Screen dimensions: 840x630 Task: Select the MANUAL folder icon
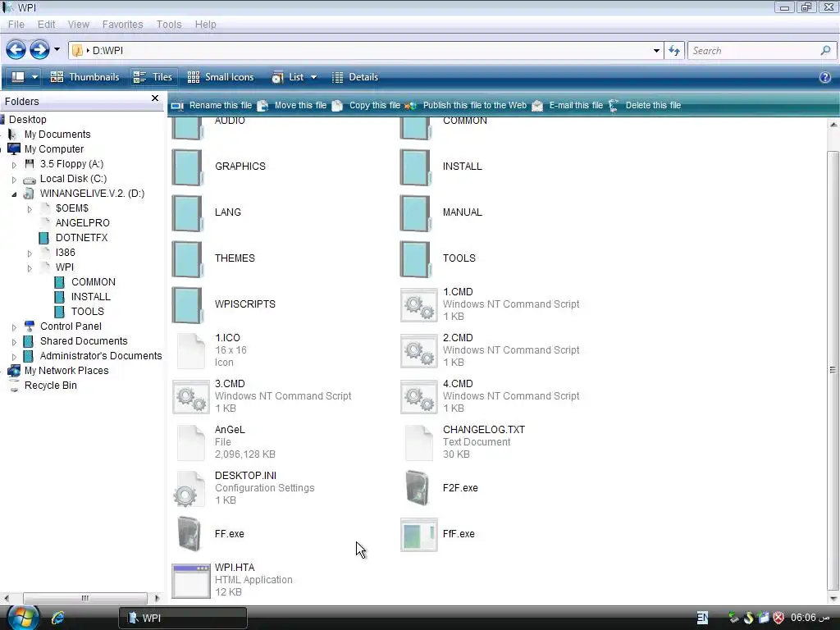coord(415,213)
